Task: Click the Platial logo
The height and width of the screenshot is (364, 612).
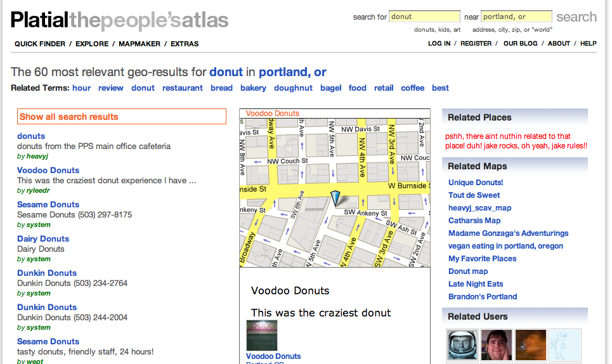Action: tap(119, 20)
